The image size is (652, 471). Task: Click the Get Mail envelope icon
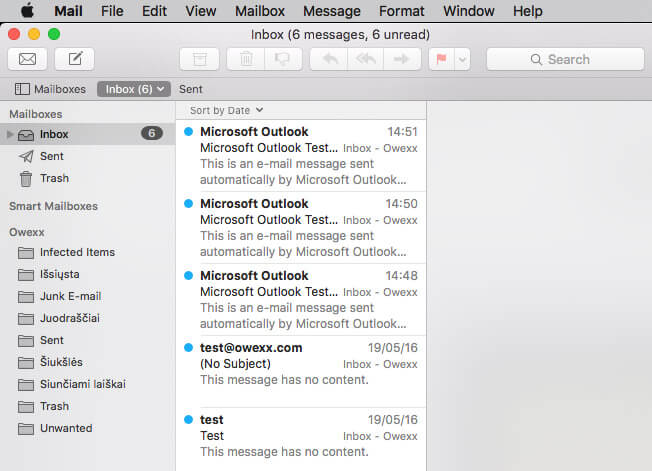27,59
